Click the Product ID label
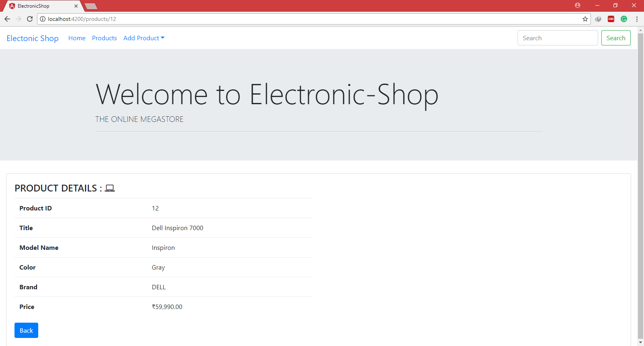The height and width of the screenshot is (346, 644). (x=35, y=208)
